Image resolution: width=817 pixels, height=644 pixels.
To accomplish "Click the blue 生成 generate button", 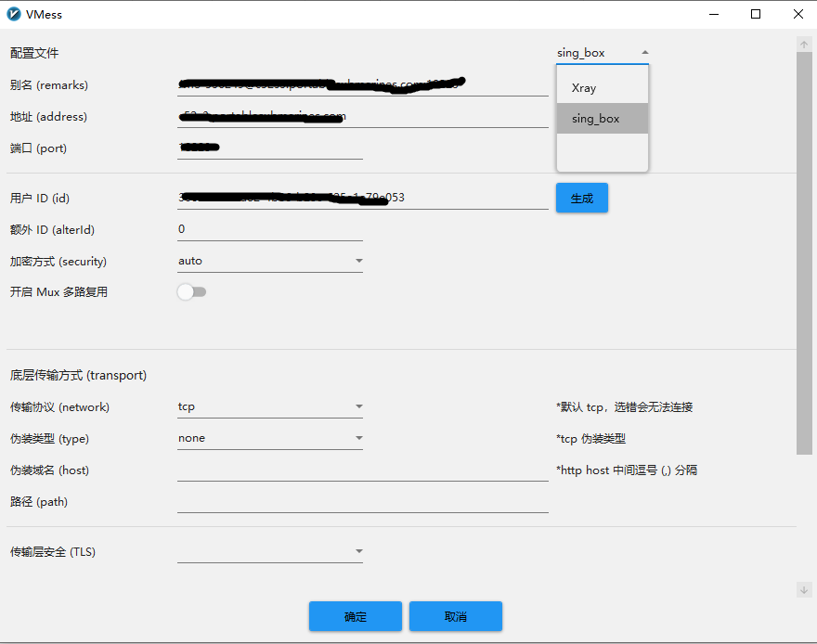I will point(581,198).
